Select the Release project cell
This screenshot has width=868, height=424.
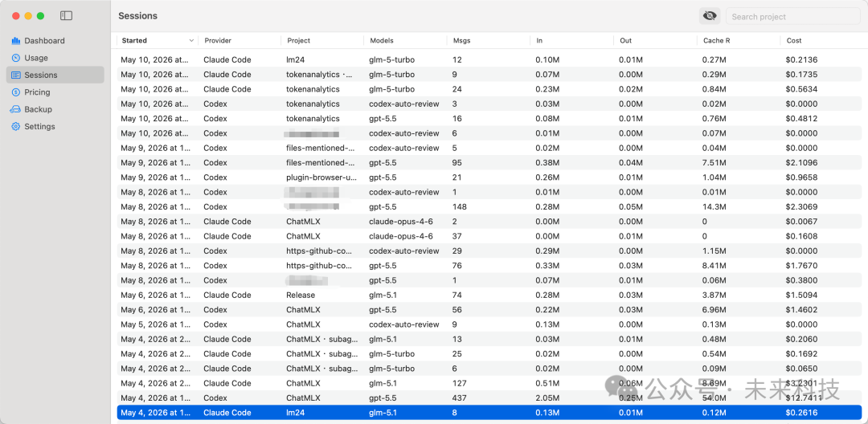tap(301, 296)
